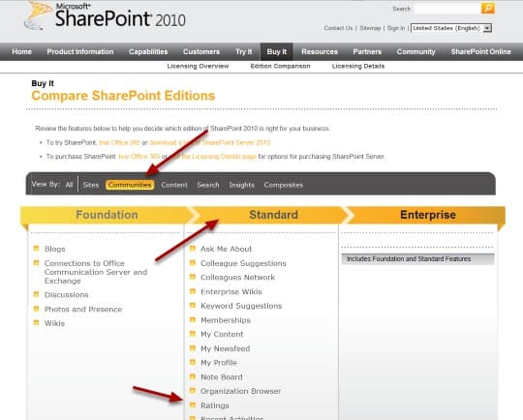The image size is (523, 420).
Task: Open the Home menu item
Action: click(x=21, y=51)
